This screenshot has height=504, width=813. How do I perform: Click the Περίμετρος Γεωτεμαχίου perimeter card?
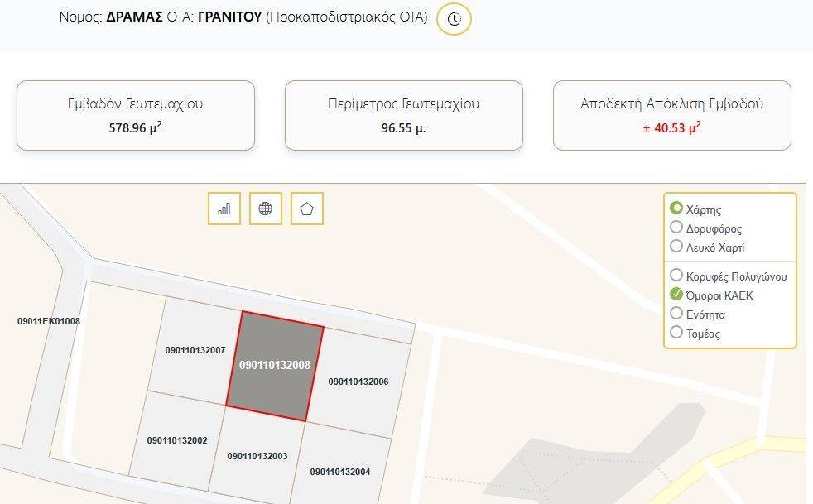404,116
